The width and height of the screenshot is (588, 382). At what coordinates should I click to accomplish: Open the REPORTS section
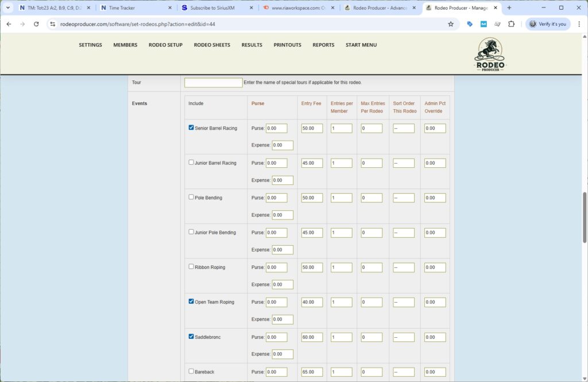tap(323, 45)
